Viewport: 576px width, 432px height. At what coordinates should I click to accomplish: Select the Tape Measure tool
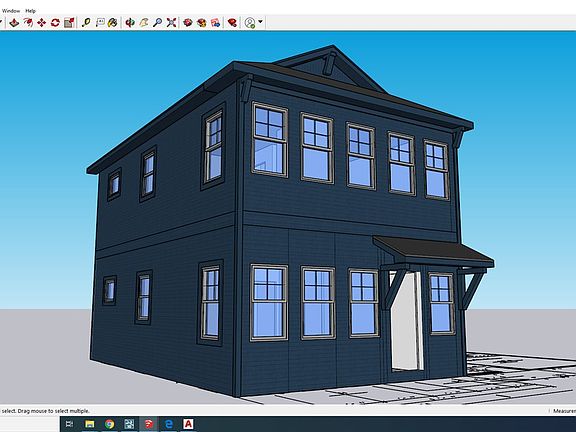[86, 23]
